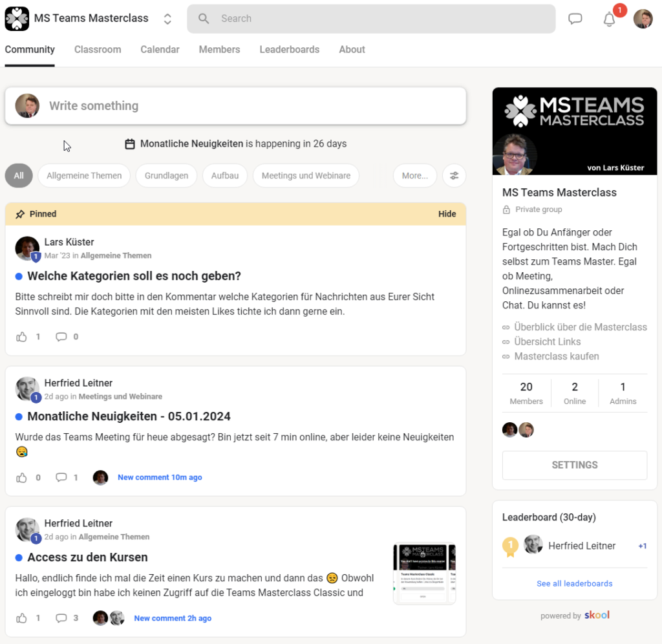Like the Welche Kategorien post
This screenshot has height=644, width=662.
click(x=21, y=337)
